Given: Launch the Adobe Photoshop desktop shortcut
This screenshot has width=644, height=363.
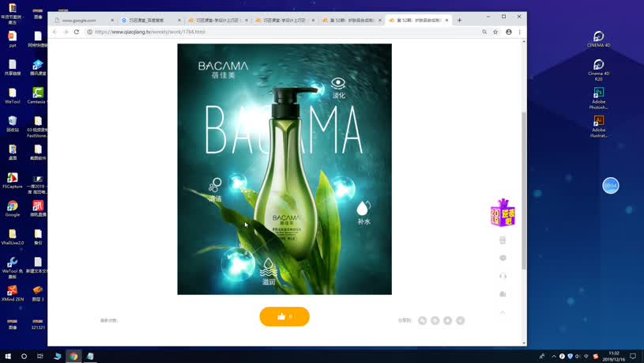Looking at the screenshot, I should point(598,98).
